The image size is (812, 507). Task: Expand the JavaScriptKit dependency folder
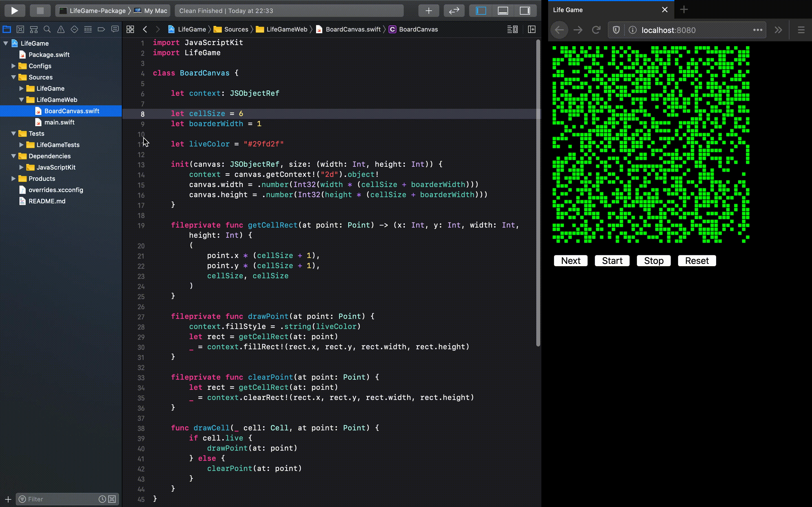(21, 167)
